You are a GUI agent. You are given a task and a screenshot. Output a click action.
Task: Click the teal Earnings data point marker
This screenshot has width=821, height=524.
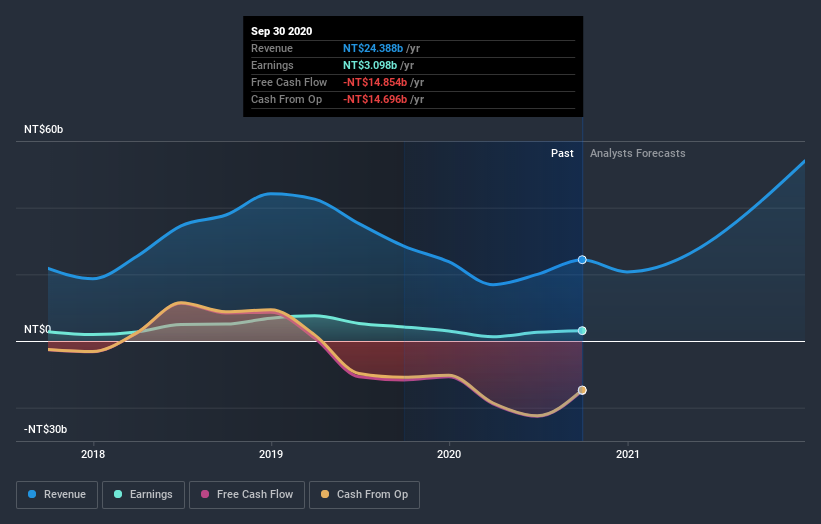582,330
